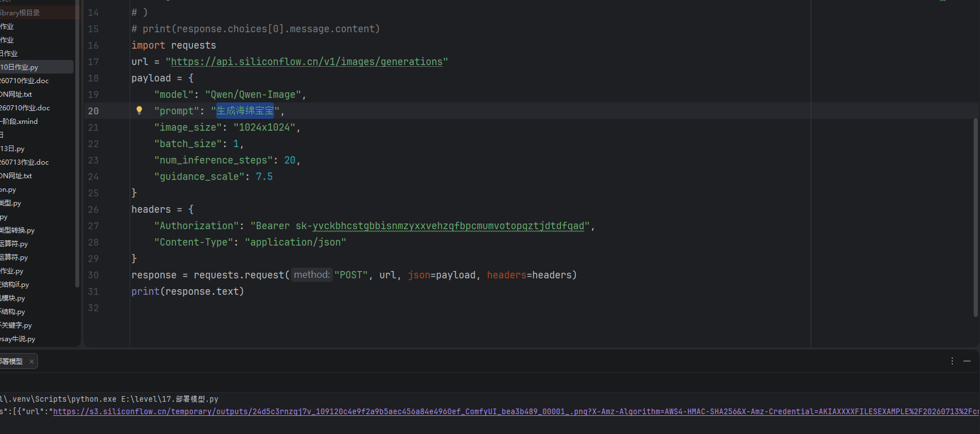Select the run configuration tab 部署模型

(x=12, y=361)
